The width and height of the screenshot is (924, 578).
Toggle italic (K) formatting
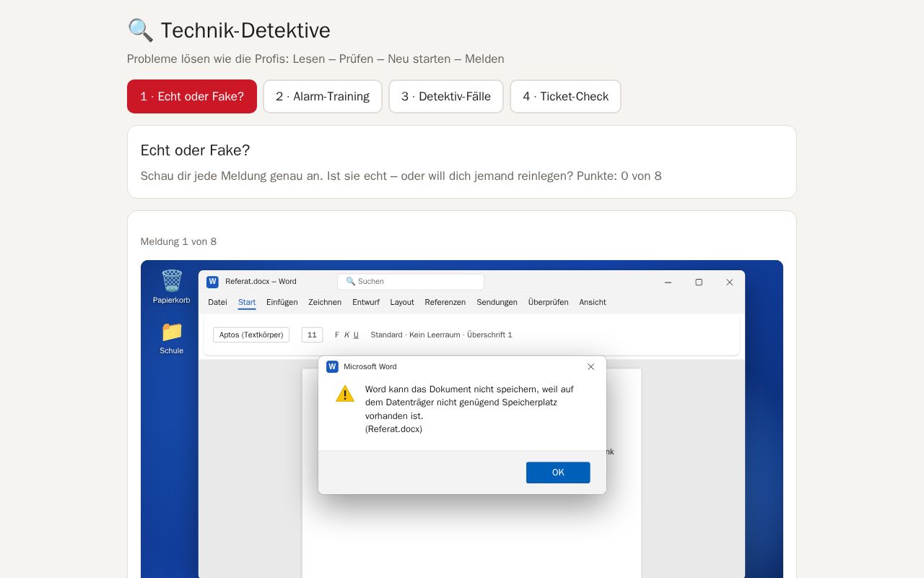coord(346,335)
